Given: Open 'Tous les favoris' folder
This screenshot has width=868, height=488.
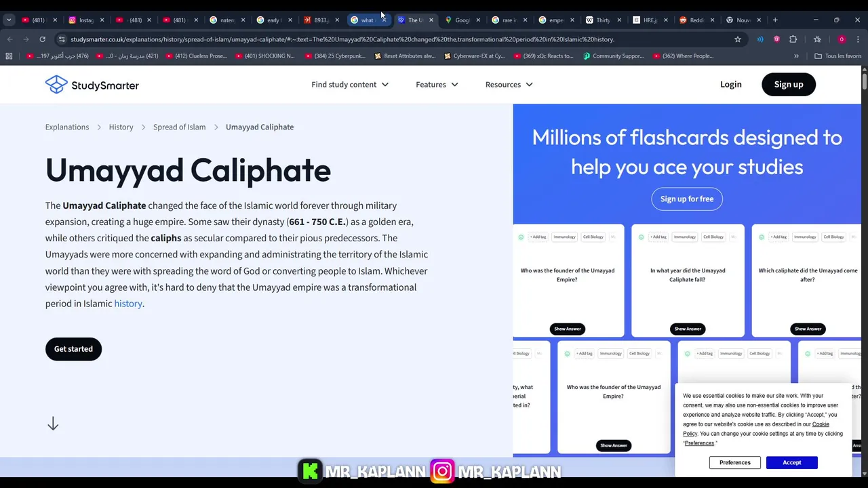Looking at the screenshot, I should pos(837,56).
